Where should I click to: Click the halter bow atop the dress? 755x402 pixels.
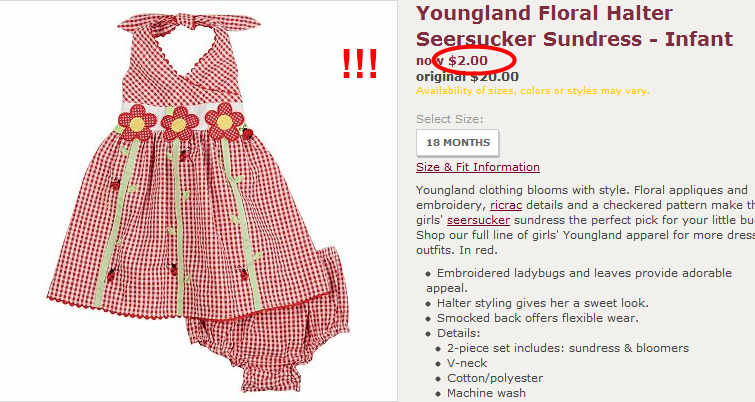pyautogui.click(x=189, y=23)
